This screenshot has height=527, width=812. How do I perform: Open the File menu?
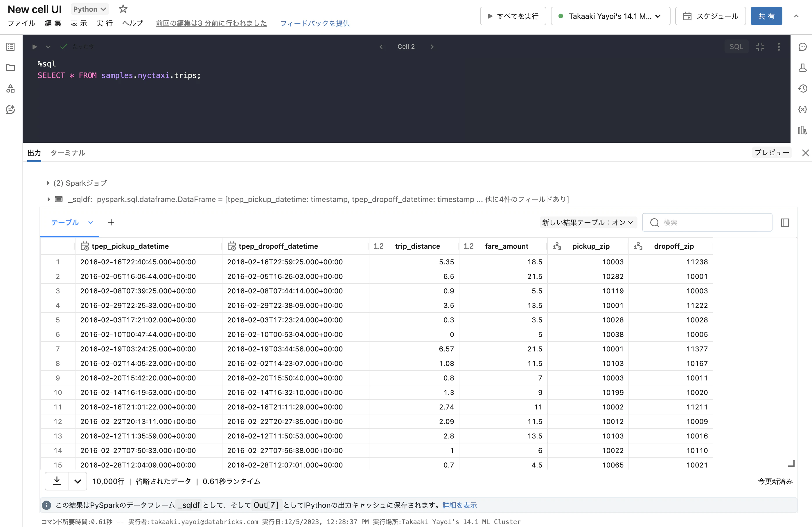(x=21, y=23)
